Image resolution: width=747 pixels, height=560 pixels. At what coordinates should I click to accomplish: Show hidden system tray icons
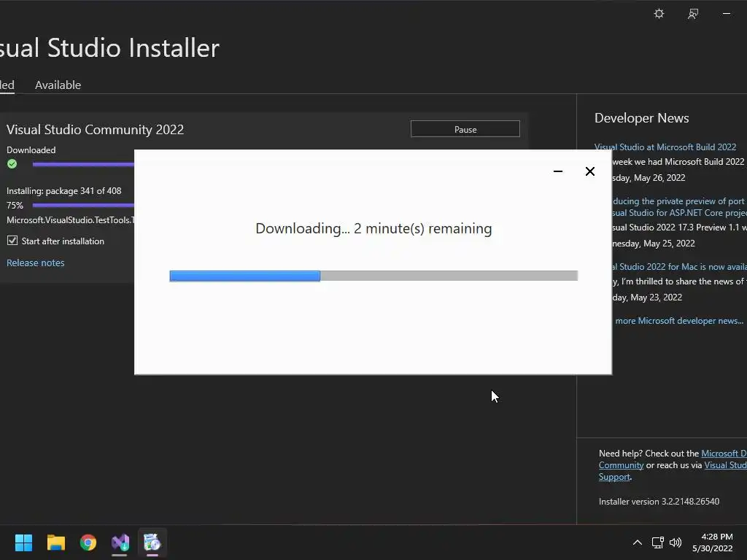click(x=638, y=542)
